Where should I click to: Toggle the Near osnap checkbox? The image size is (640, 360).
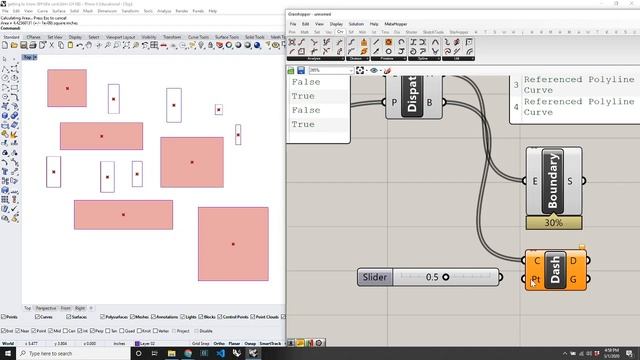point(18,331)
